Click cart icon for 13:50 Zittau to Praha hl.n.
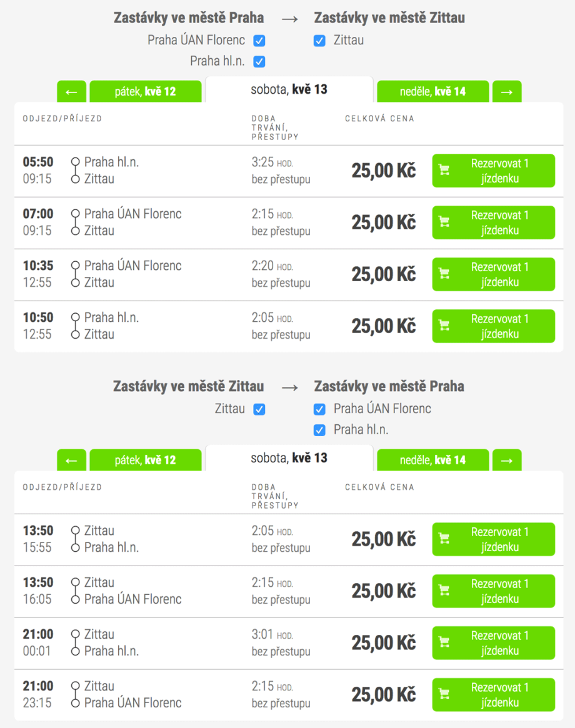The width and height of the screenshot is (575, 728). [x=444, y=539]
